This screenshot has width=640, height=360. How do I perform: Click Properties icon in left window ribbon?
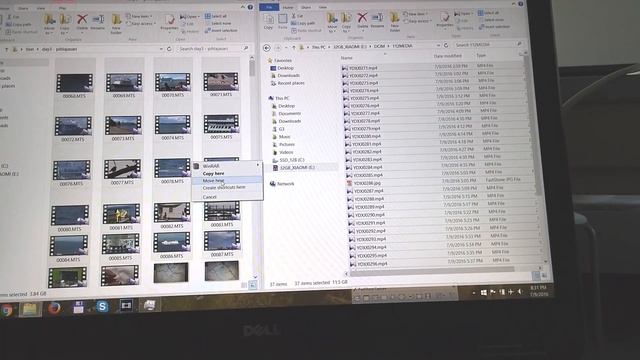pos(169,22)
